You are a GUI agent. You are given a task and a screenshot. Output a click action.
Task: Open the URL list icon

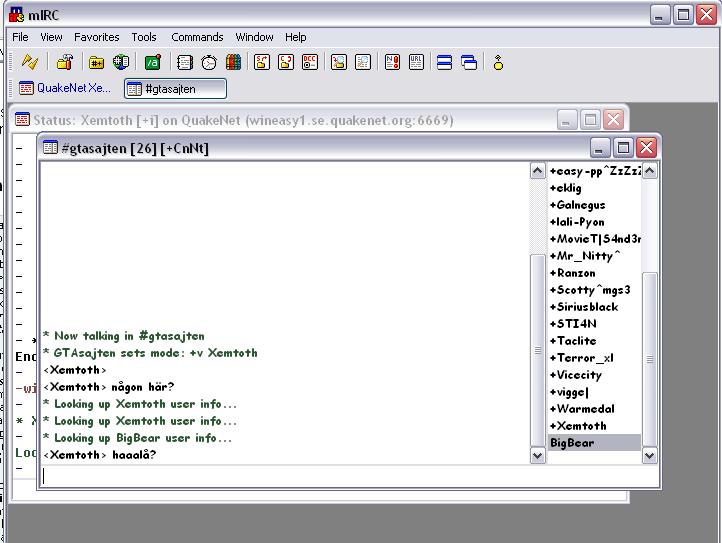tap(416, 62)
